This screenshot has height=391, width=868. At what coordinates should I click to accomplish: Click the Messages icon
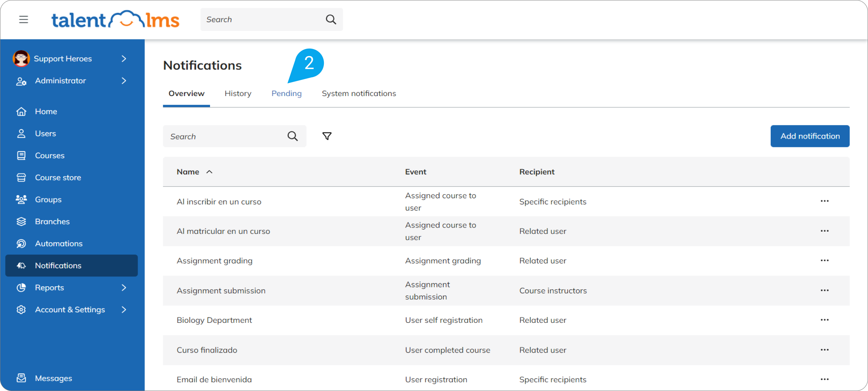[21, 378]
